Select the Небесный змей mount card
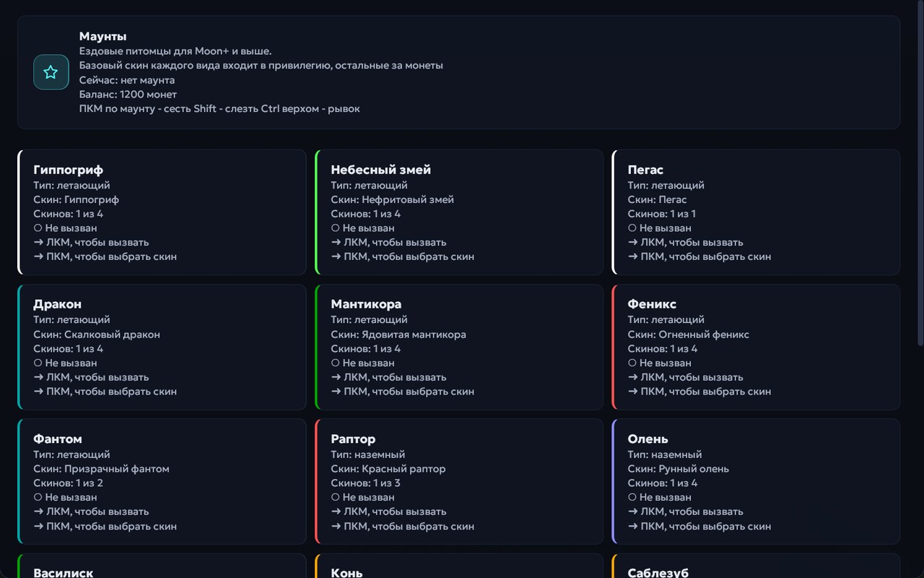The width and height of the screenshot is (924, 578). pos(459,212)
